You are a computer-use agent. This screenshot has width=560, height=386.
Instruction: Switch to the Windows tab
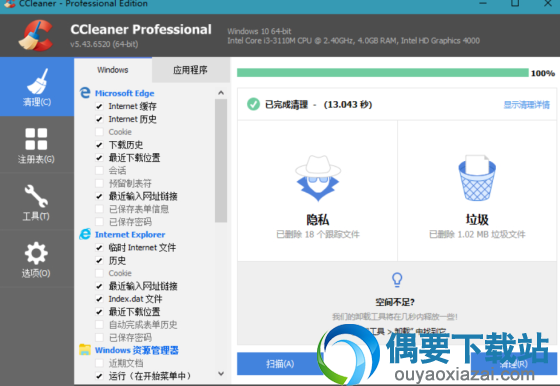coord(113,70)
